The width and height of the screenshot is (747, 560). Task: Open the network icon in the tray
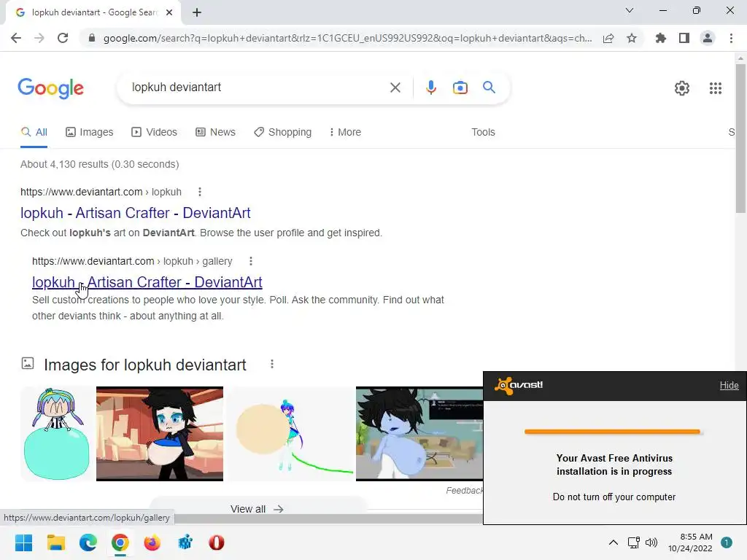[x=634, y=542]
